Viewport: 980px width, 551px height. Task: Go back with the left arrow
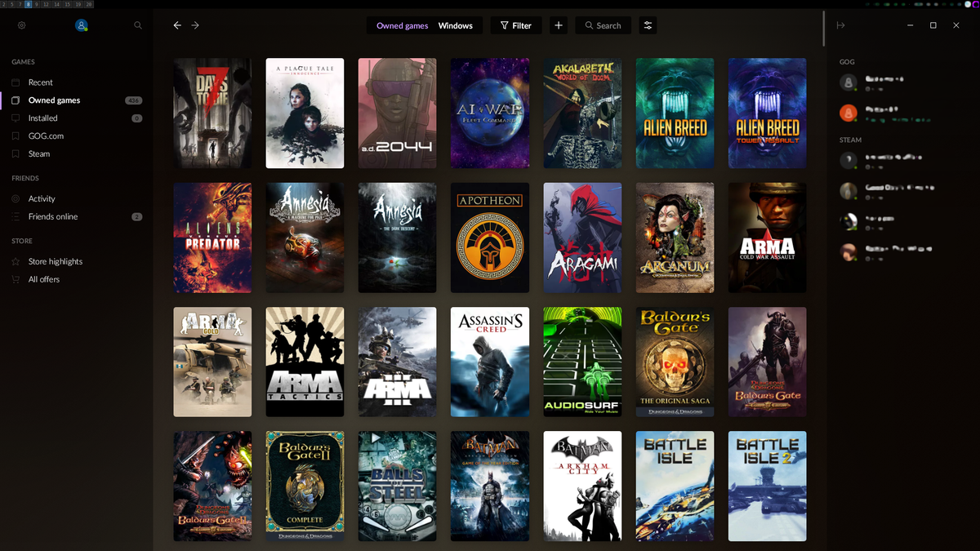coord(177,25)
